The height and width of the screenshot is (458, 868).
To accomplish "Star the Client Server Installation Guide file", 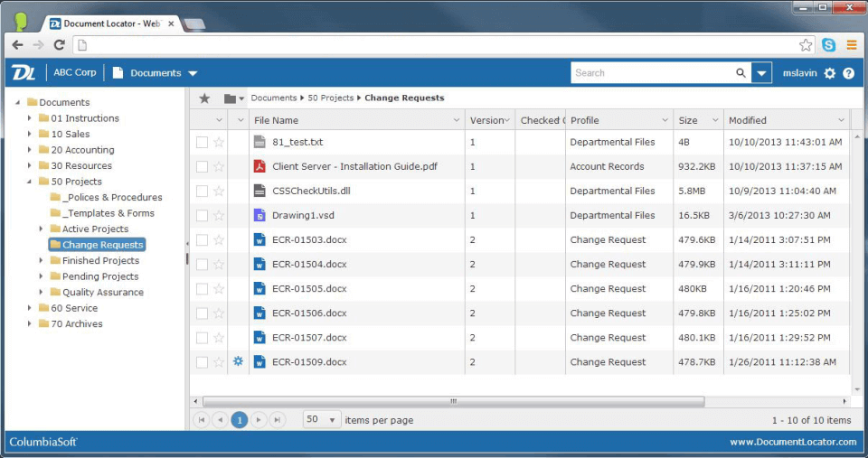I will click(218, 166).
